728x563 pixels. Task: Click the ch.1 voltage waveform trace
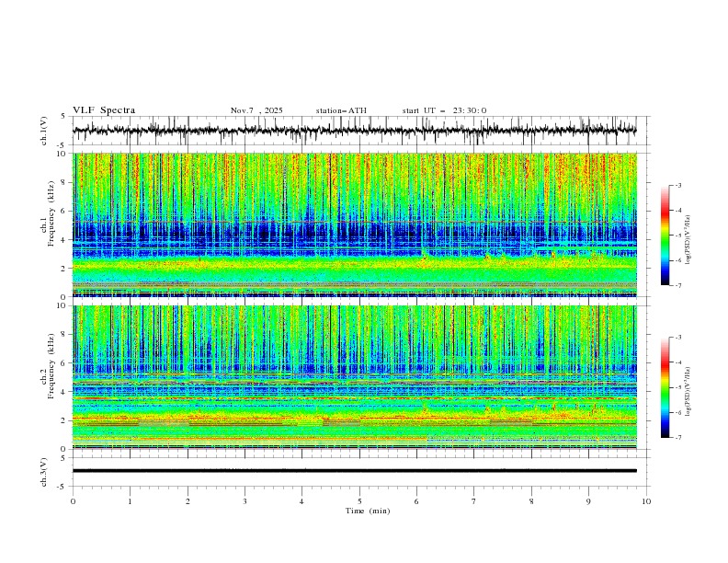point(354,130)
